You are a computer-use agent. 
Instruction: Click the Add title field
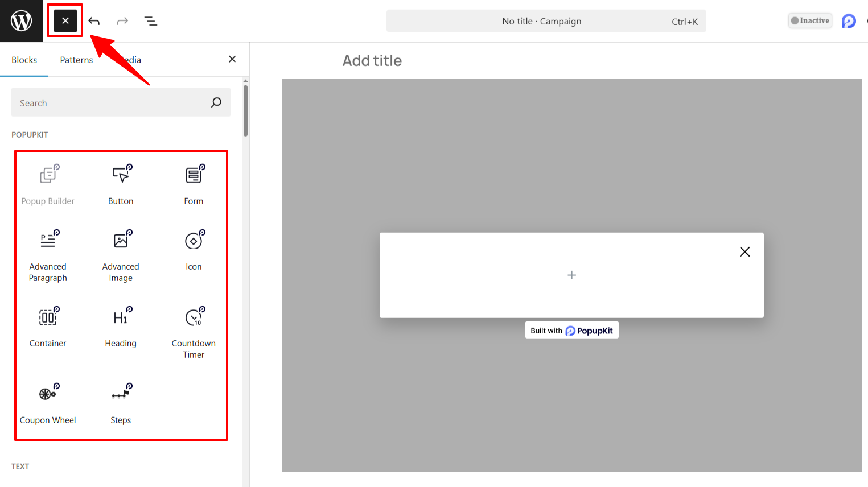click(372, 61)
